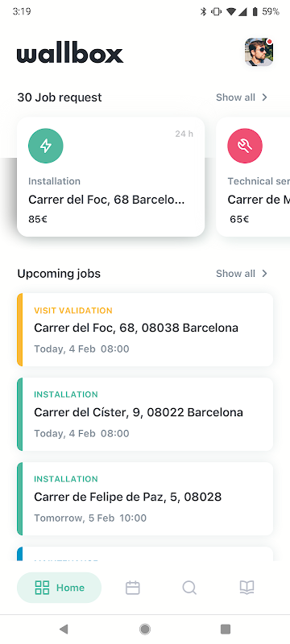The width and height of the screenshot is (290, 644).
Task: Tap the pink wrench Technical service icon
Action: coord(245,146)
